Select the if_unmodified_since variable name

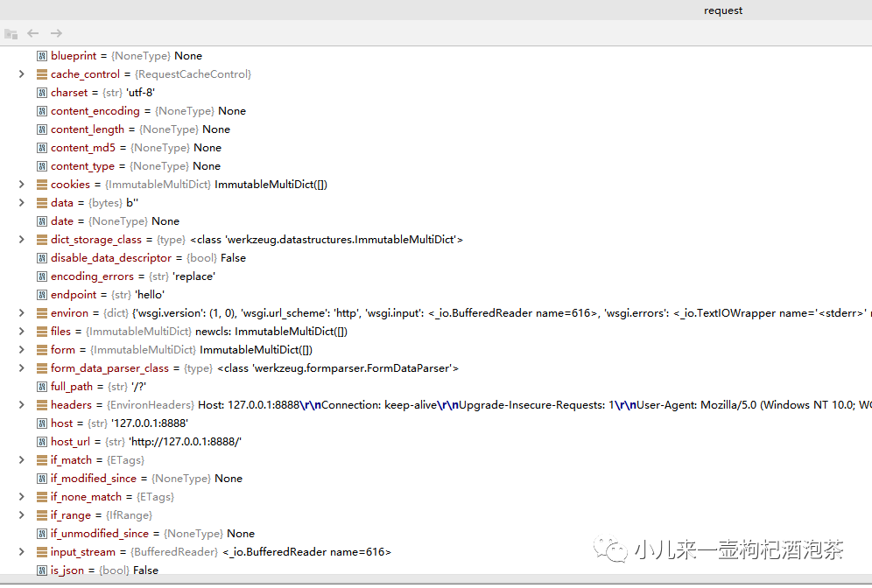(100, 533)
